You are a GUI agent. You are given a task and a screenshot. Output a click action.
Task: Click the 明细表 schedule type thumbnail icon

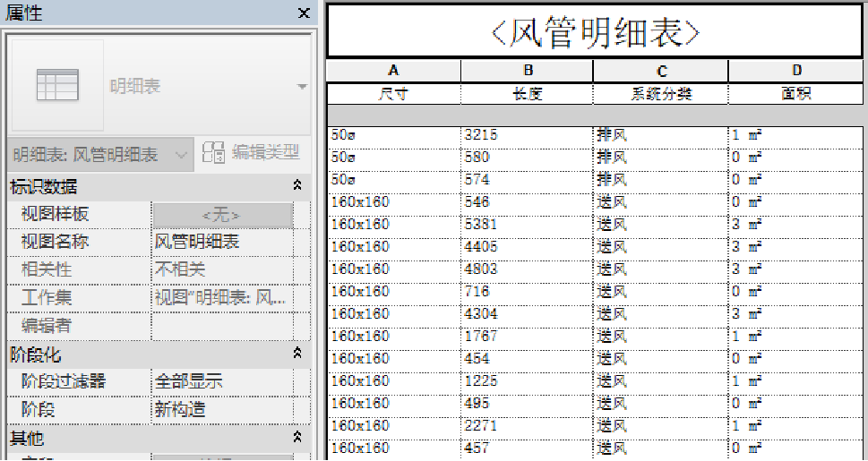pyautogui.click(x=56, y=85)
